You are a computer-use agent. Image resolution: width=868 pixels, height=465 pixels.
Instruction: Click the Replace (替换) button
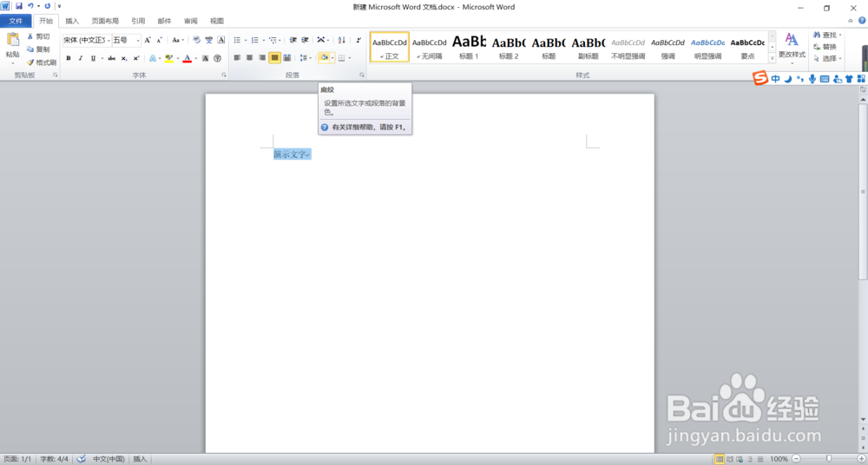tap(825, 47)
